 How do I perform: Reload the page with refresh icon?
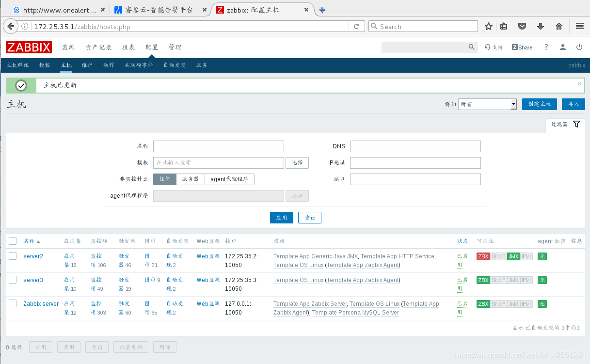(x=356, y=27)
